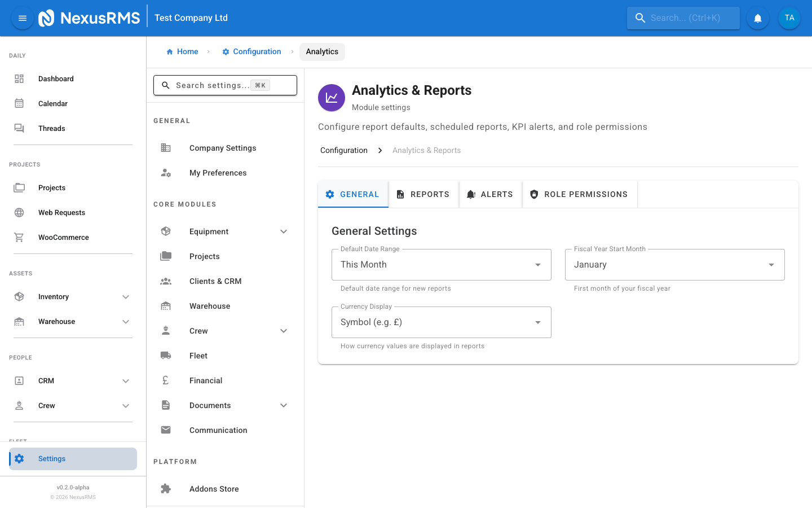Viewport: 812px width, 508px height.
Task: Expand the Crew section in sidebar
Action: [x=125, y=405]
